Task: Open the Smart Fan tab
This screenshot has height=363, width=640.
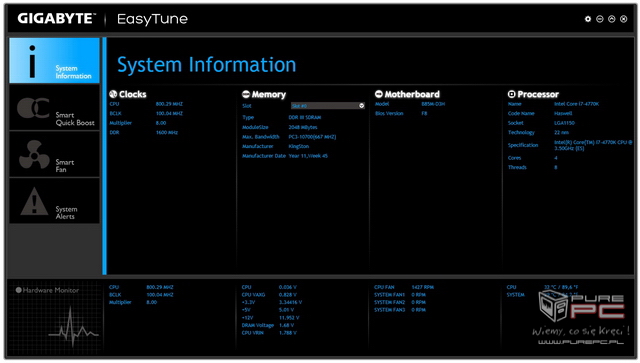Action: [54, 155]
